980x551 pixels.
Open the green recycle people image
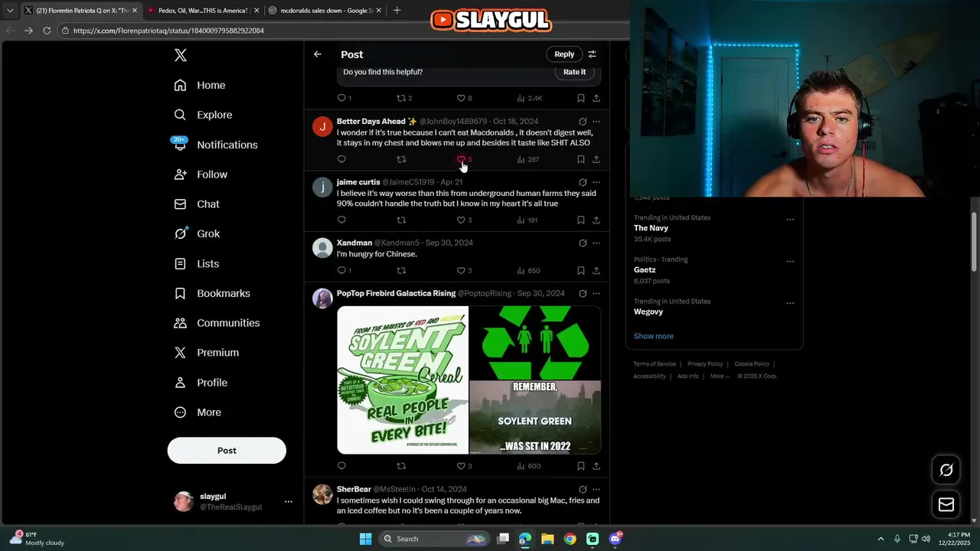(535, 343)
